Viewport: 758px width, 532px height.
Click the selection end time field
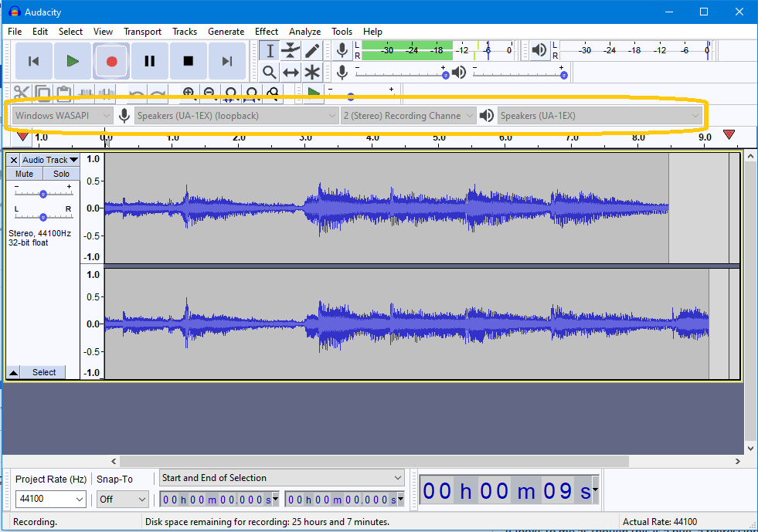(x=344, y=500)
